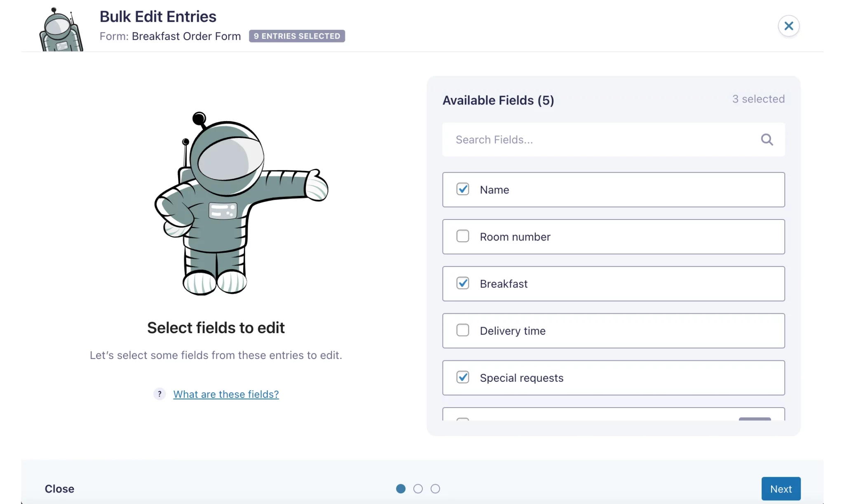Click the 'Delivery time' field label
This screenshot has height=504, width=844.
[513, 331]
